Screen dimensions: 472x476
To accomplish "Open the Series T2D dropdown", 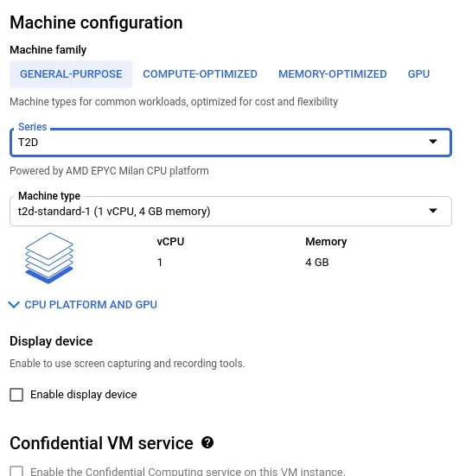I will click(x=231, y=143).
